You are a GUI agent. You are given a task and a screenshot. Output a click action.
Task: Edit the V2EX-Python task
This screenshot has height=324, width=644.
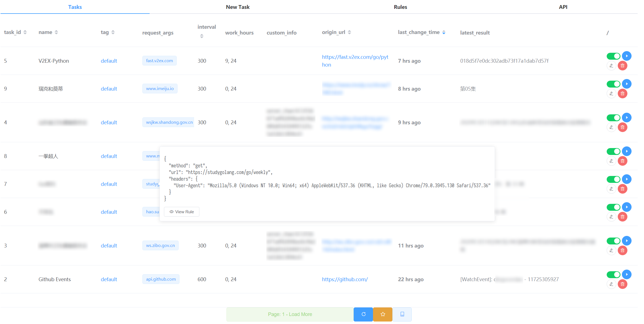click(611, 66)
